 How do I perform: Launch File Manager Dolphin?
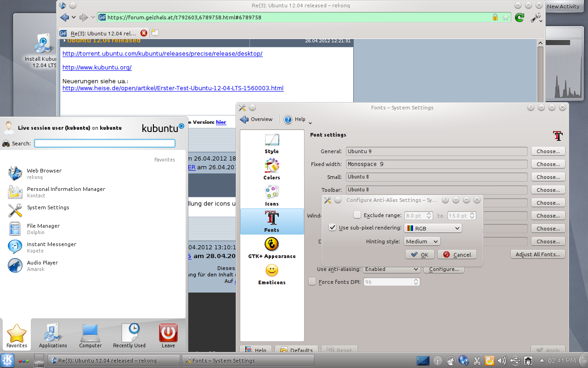[92, 229]
